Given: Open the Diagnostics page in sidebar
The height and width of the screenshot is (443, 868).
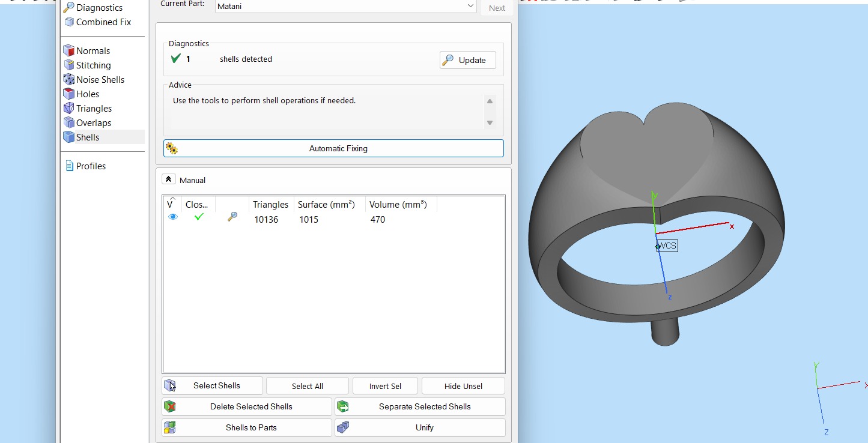Looking at the screenshot, I should tap(93, 8).
